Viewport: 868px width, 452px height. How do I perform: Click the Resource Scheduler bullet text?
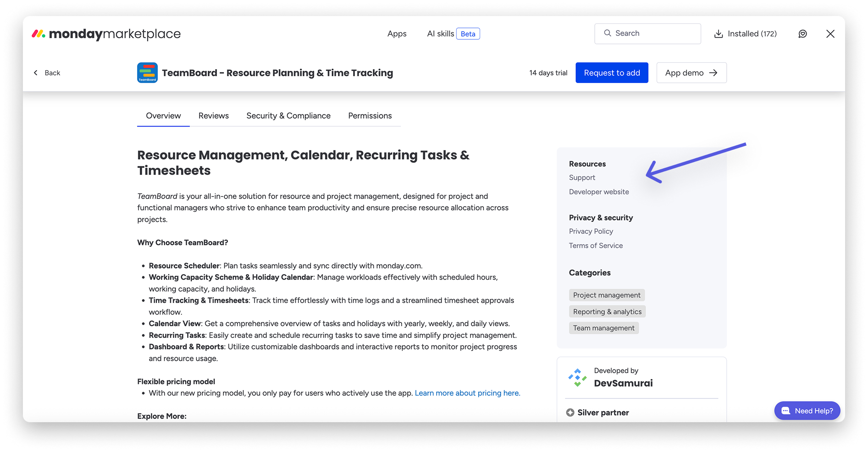[286, 266]
